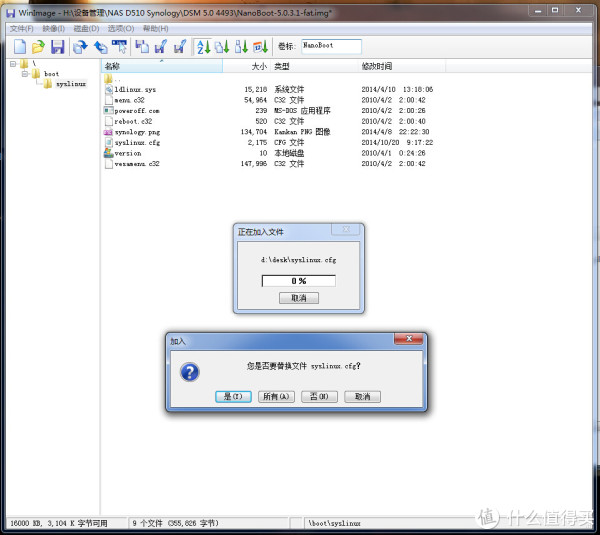Image resolution: width=600 pixels, height=535 pixels.
Task: Click the 0% file progress bar
Action: pyautogui.click(x=298, y=281)
